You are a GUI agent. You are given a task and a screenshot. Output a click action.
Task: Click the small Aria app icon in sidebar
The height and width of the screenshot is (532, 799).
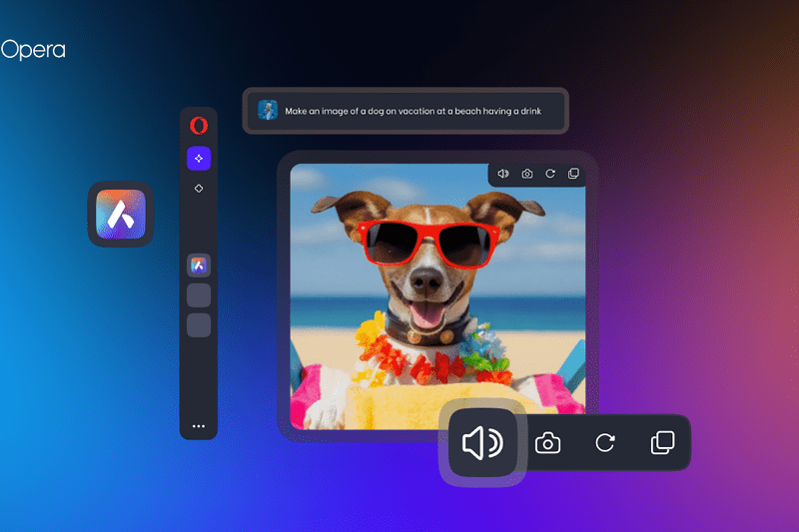point(199,265)
